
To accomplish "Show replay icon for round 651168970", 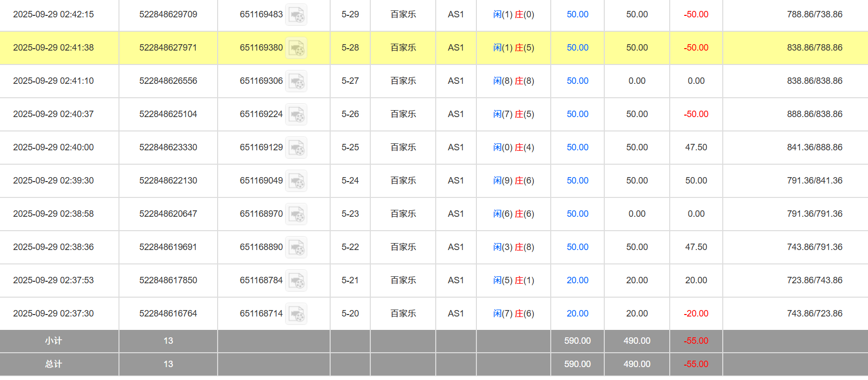I will pos(296,214).
